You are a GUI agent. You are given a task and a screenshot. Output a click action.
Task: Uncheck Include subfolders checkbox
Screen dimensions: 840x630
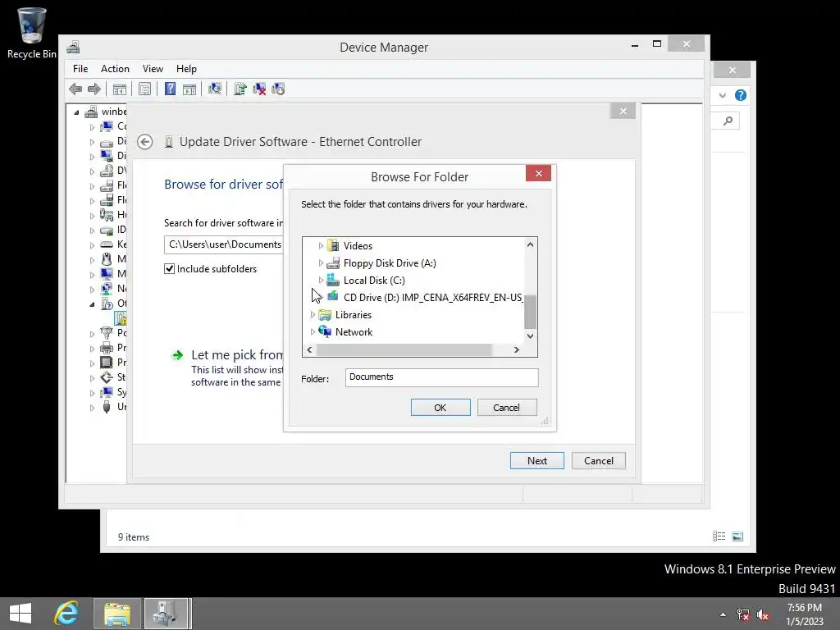click(x=169, y=269)
